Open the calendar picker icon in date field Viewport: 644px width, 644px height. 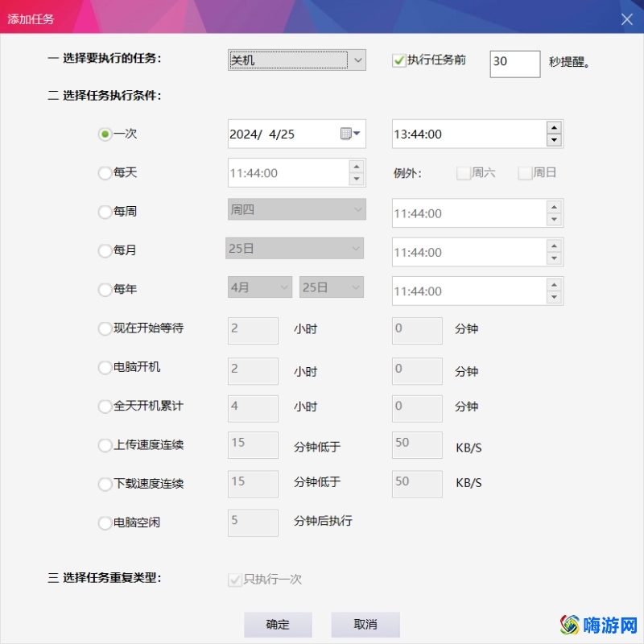[350, 134]
